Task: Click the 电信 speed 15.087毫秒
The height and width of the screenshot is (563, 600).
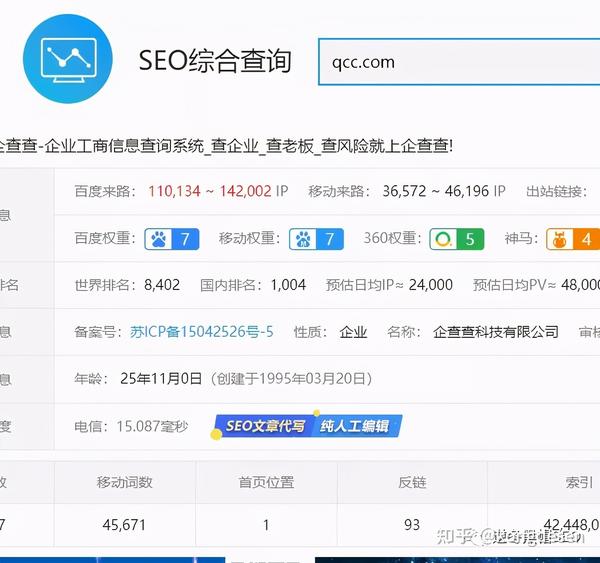Action: 152,426
